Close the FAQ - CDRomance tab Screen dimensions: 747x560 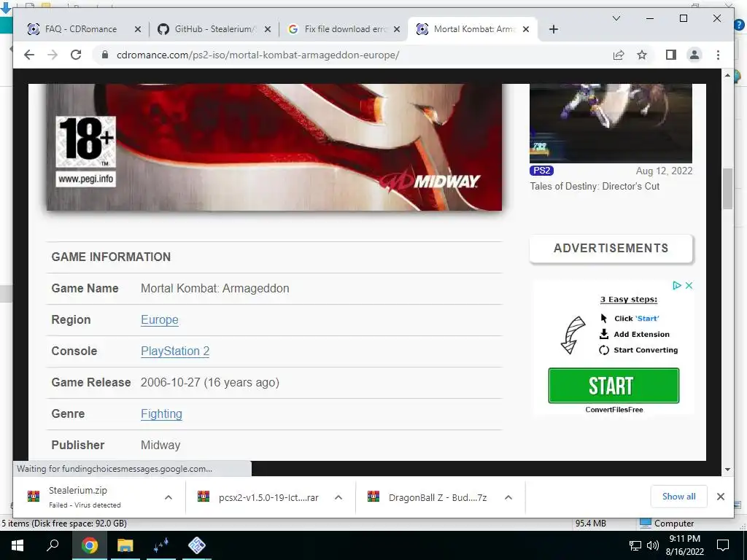[x=138, y=29]
